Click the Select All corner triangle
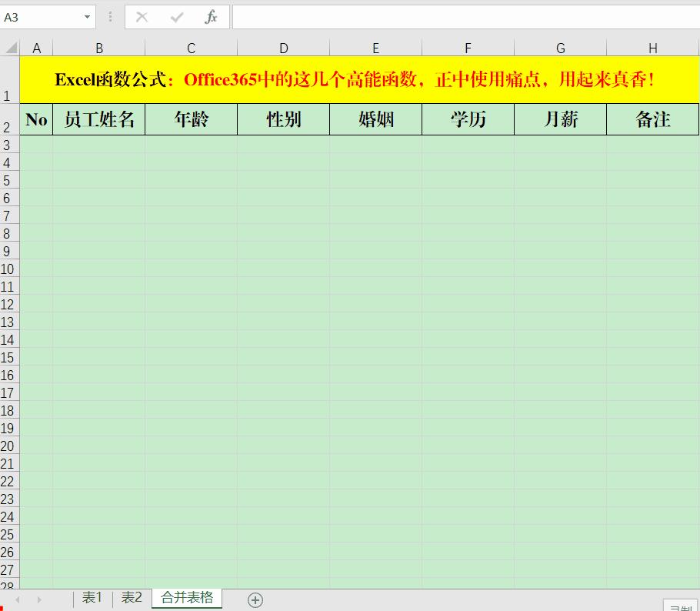Image resolution: width=700 pixels, height=611 pixels. tap(10, 48)
